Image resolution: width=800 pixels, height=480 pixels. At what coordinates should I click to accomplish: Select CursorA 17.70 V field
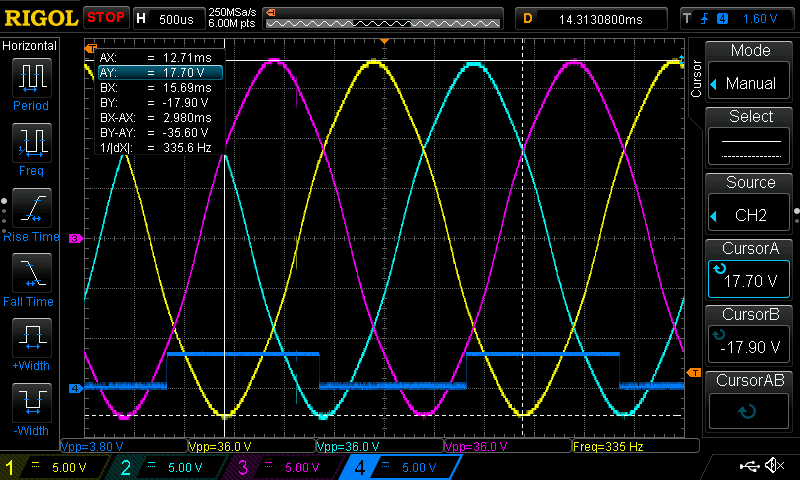pyautogui.click(x=749, y=279)
